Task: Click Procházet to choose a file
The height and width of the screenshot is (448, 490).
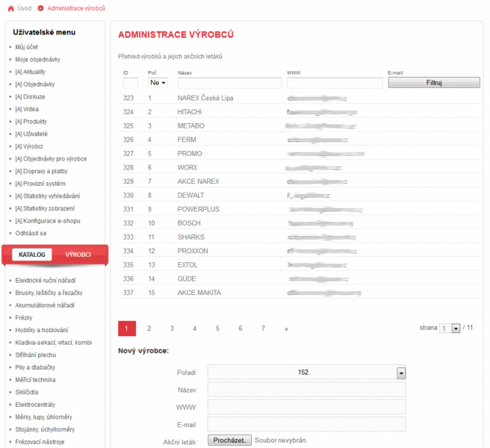Action: (x=229, y=441)
